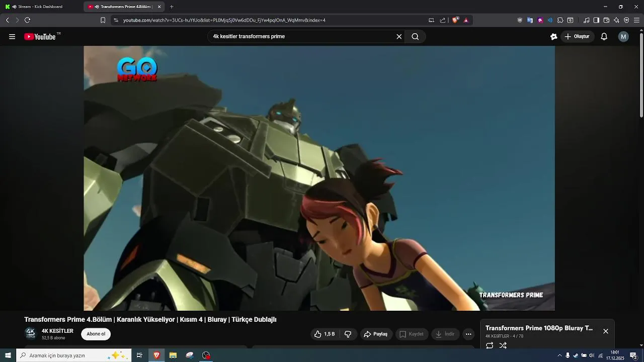Open 4K KESİTLER channel avatar
The height and width of the screenshot is (362, 644).
tap(31, 334)
